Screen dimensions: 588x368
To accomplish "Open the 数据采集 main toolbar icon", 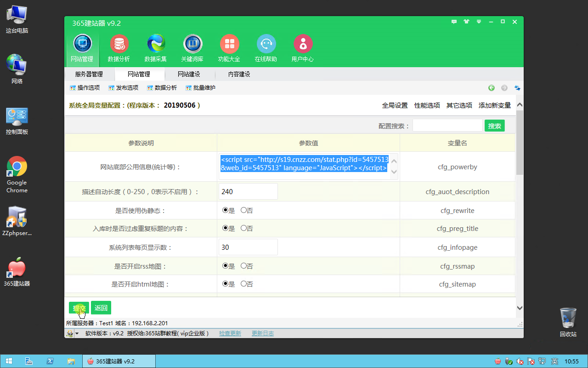I will point(156,48).
